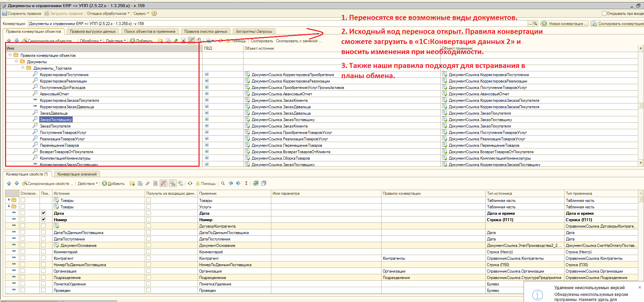
Task: Click the magnifier next to the Конвертация field
Action: (535, 24)
